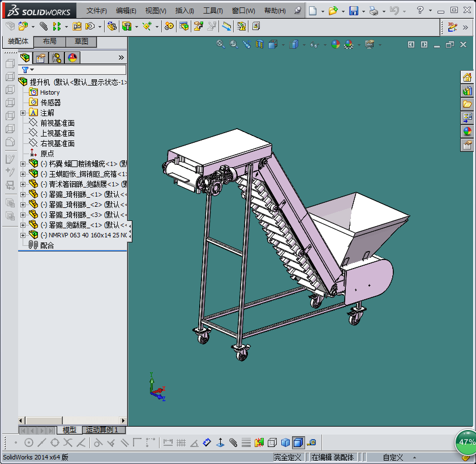Click Zoom to Area magnifier icon
The height and width of the screenshot is (464, 476).
[234, 44]
